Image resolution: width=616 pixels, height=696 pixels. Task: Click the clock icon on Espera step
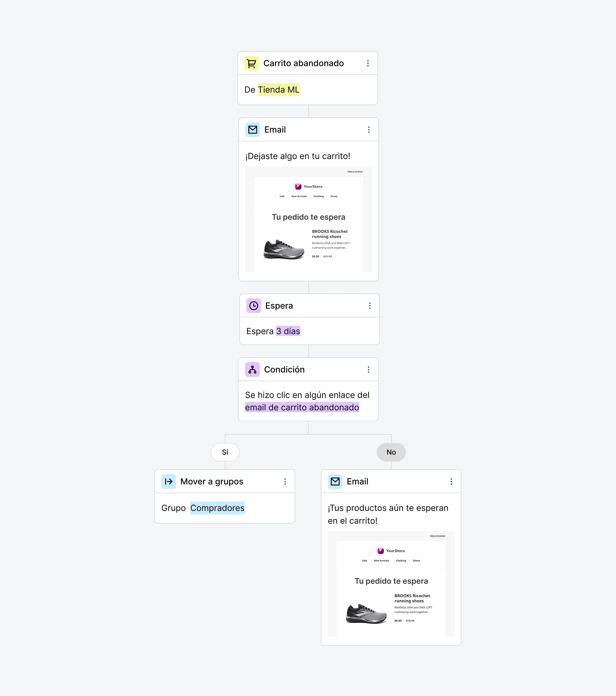[x=254, y=306]
